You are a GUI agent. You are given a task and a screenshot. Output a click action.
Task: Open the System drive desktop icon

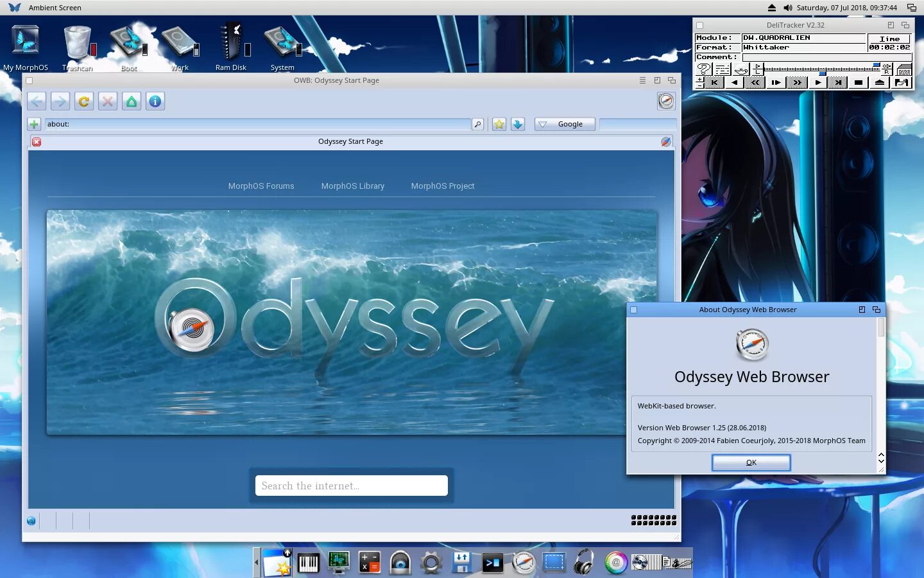[281, 42]
